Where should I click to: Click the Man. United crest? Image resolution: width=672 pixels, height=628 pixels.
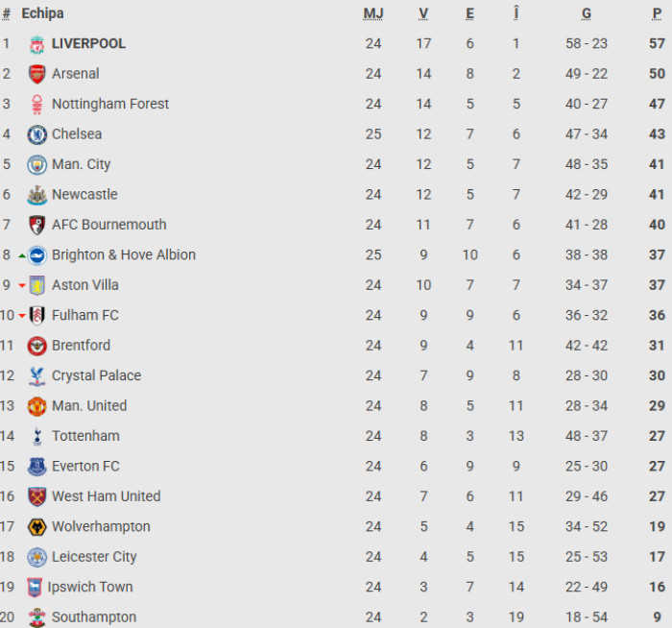click(36, 406)
